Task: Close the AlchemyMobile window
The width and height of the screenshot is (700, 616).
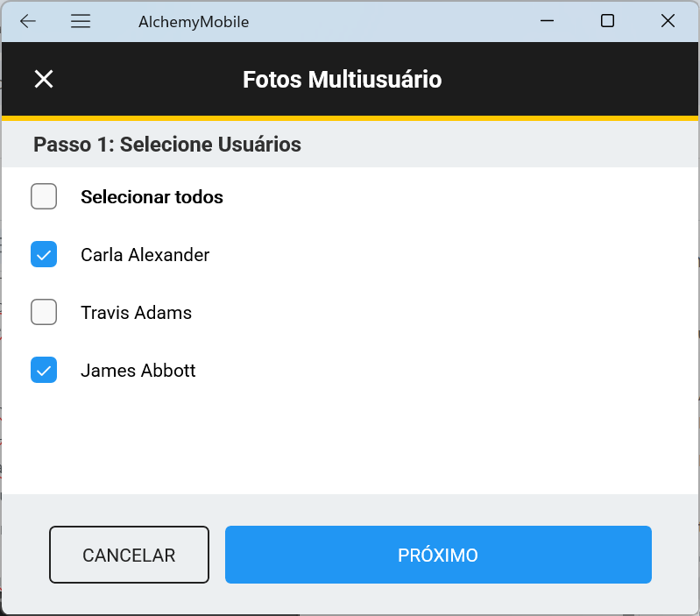Action: 668,21
